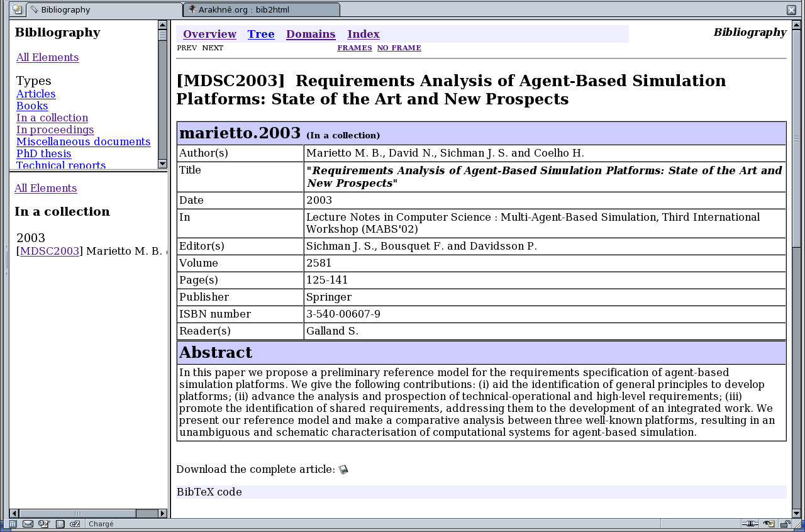Click the cookie privacy eye icon
The height and width of the screenshot is (532, 805).
[769, 524]
